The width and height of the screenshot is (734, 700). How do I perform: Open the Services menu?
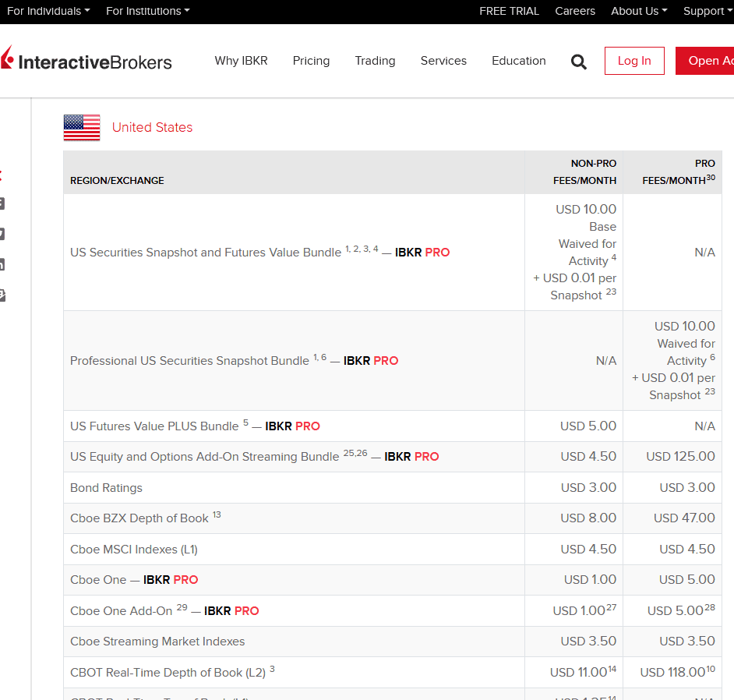point(443,61)
